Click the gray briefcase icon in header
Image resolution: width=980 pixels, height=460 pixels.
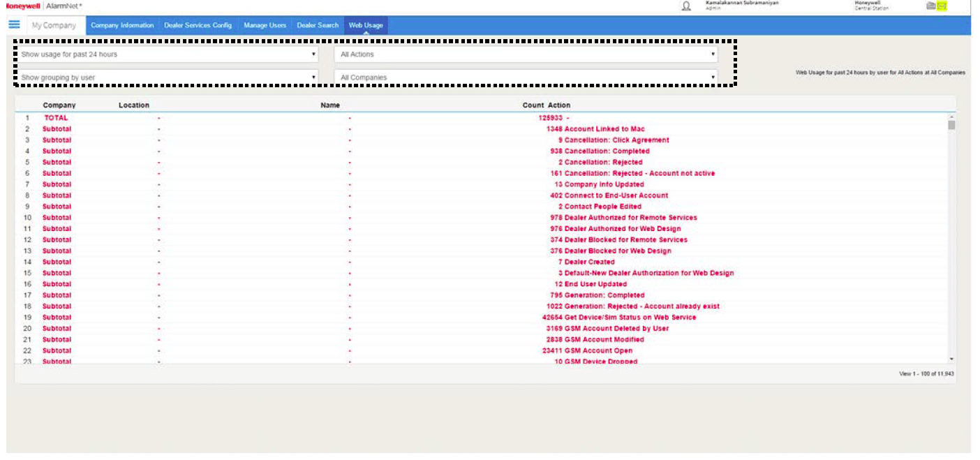click(930, 6)
